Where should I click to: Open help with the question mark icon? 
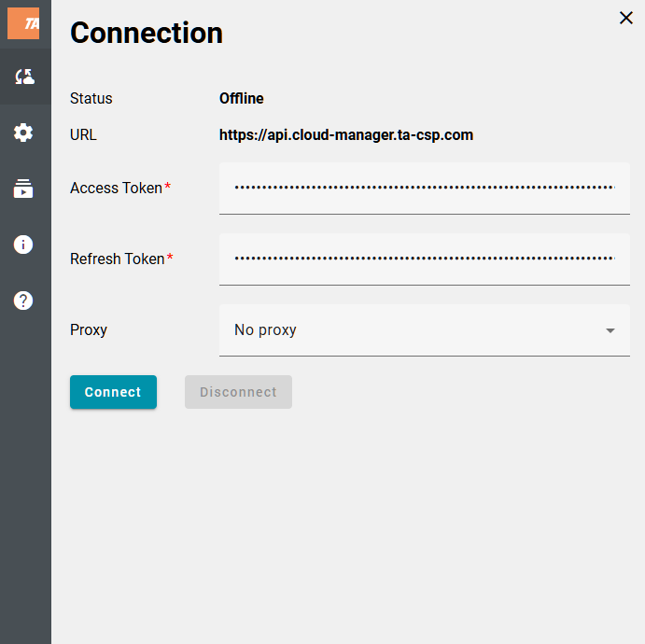point(24,301)
